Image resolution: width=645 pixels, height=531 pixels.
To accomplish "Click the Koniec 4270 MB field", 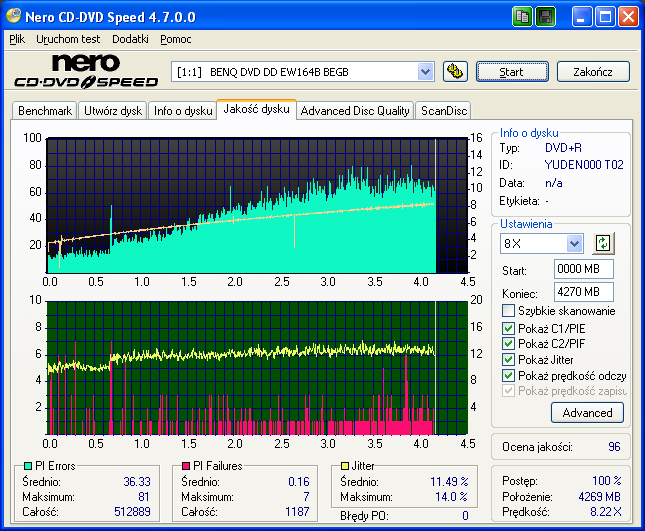I will [584, 292].
